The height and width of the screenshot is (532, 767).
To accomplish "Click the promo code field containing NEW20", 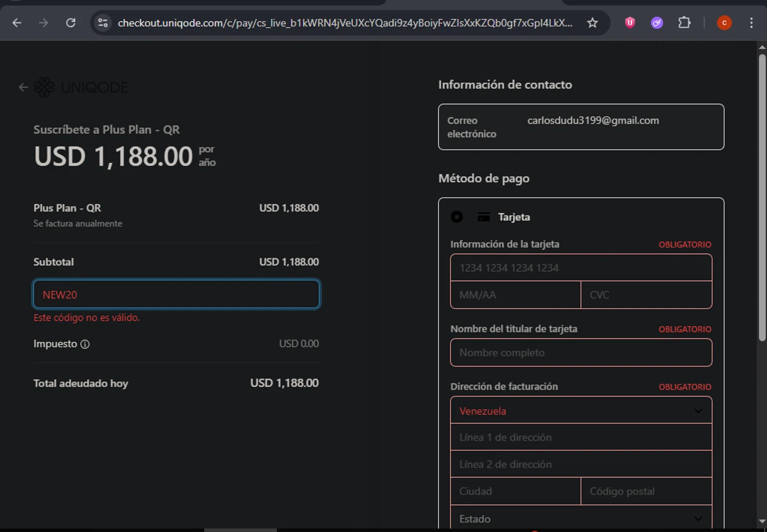I will (x=176, y=294).
